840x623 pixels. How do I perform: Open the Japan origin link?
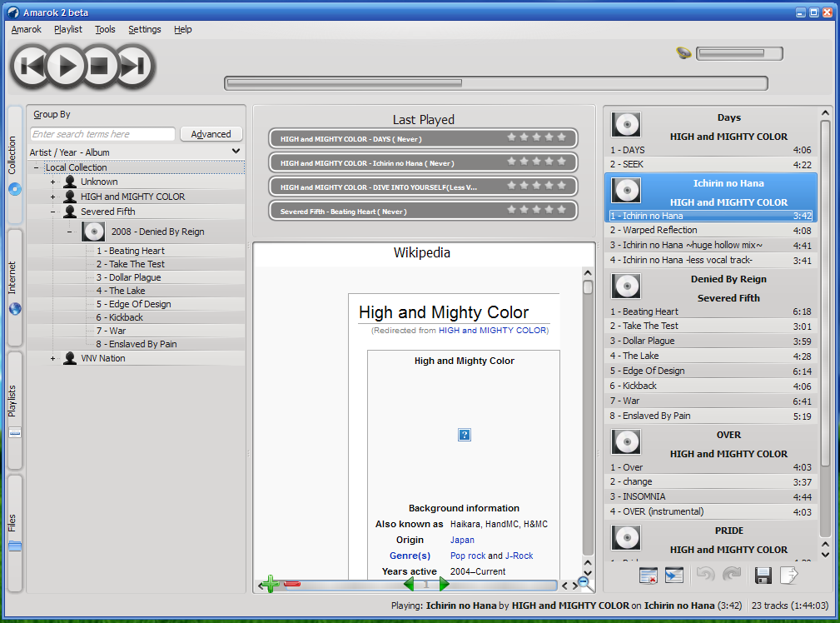coord(462,540)
